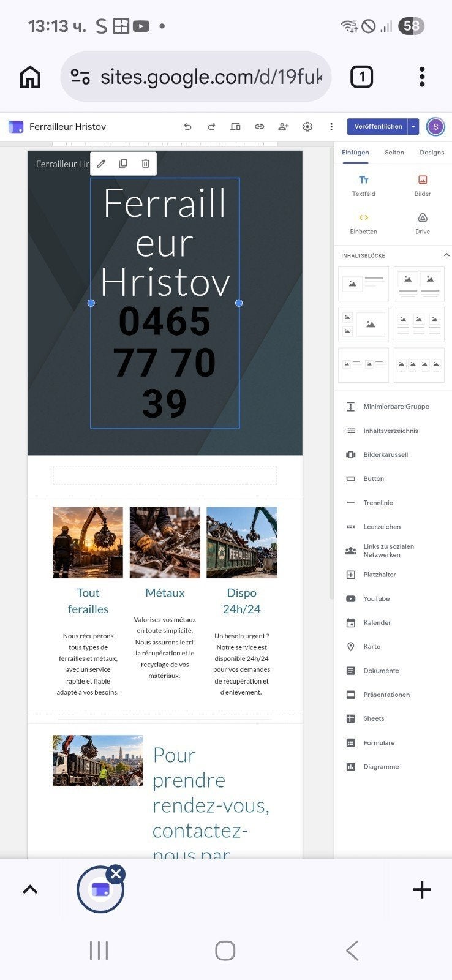Image resolution: width=452 pixels, height=980 pixels.
Task: Click the redo arrow in Sites toolbar
Action: coord(211,127)
